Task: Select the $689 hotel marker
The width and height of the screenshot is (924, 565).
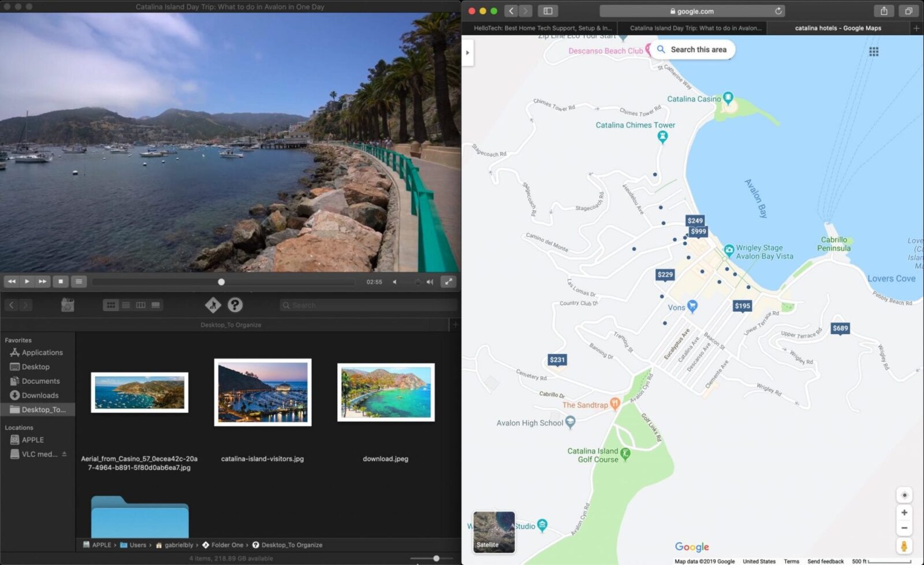Action: point(840,328)
